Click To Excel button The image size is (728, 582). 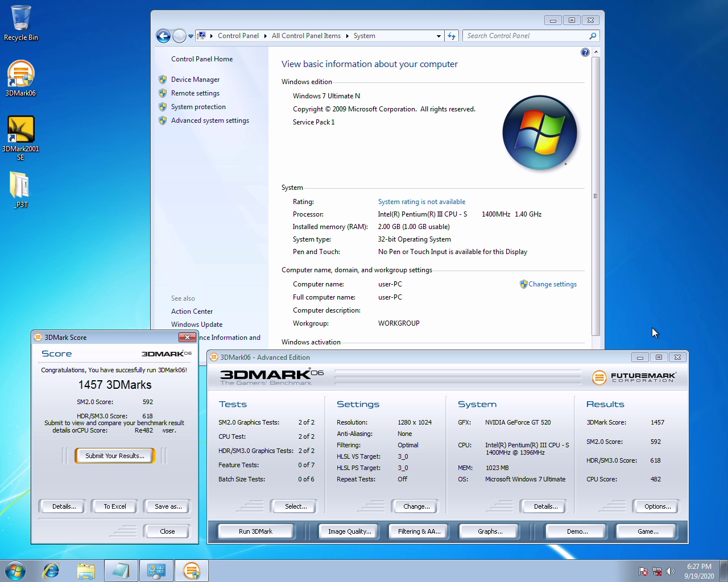coord(115,506)
